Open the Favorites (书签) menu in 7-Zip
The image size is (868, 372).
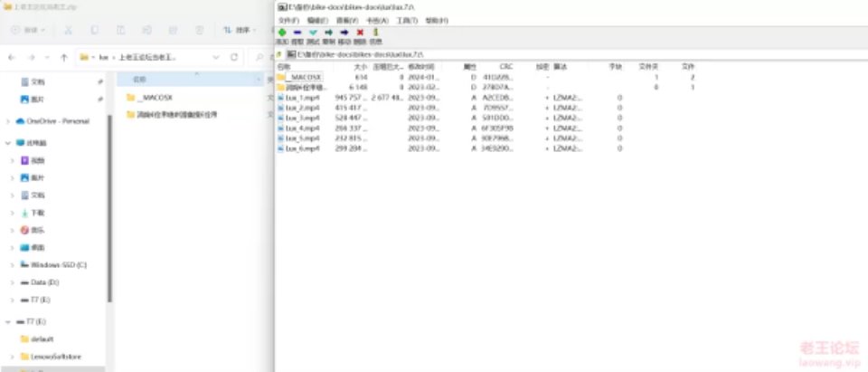click(x=377, y=21)
